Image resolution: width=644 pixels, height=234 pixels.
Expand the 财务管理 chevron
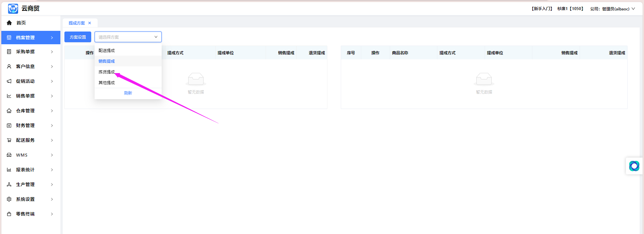pyautogui.click(x=52, y=125)
